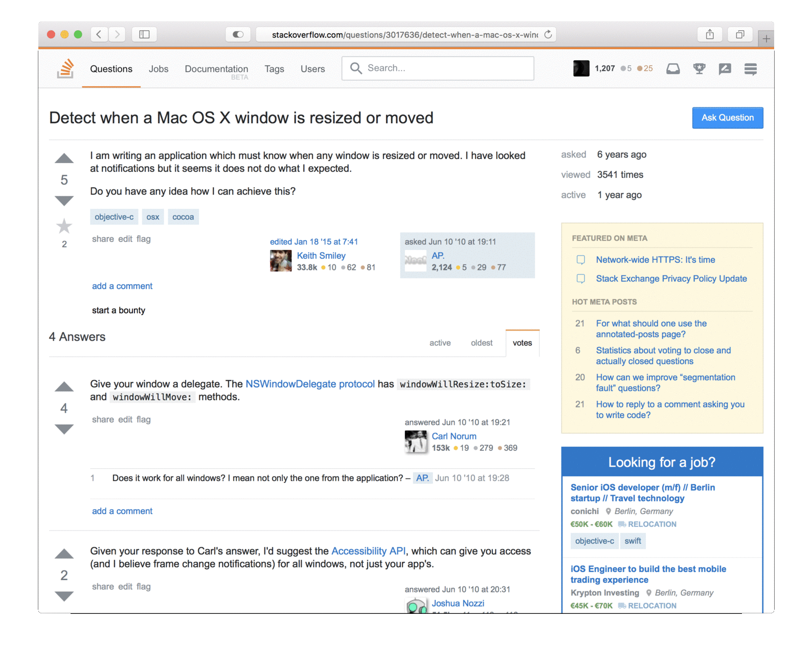Viewport: 812px width, 667px height.
Task: Go forward with Safari forward arrow
Action: 117,34
